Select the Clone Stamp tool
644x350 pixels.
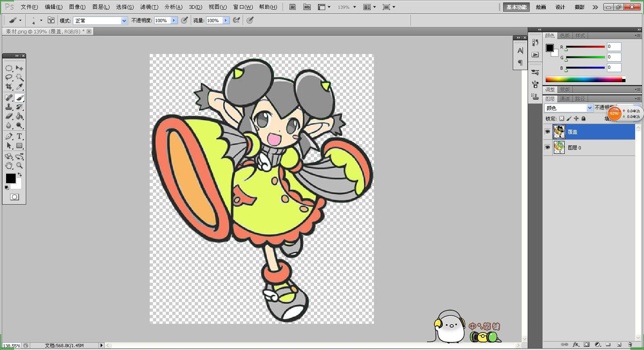9,107
